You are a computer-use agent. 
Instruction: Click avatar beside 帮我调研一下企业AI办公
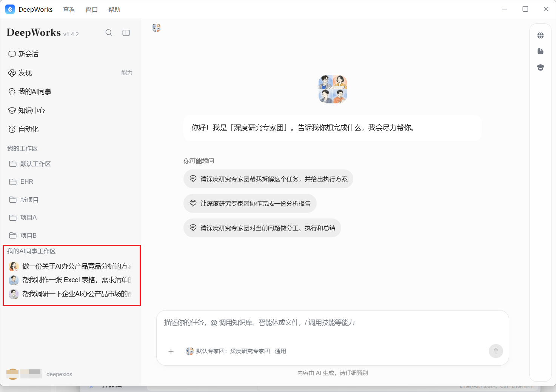14,294
